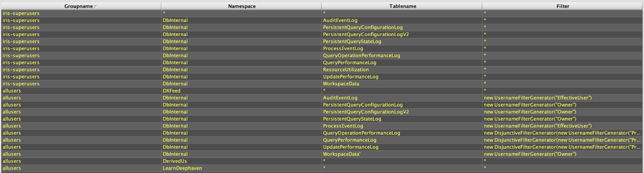Click the sort arrow in Groupname header
The width and height of the screenshot is (644, 173).
pyautogui.click(x=95, y=7)
